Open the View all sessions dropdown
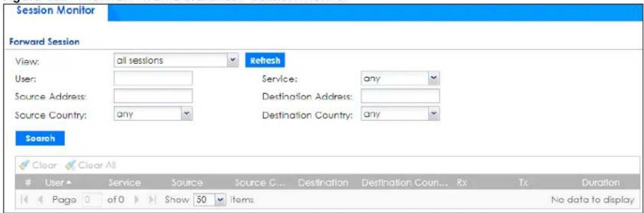This screenshot has height=213, width=644. click(176, 61)
